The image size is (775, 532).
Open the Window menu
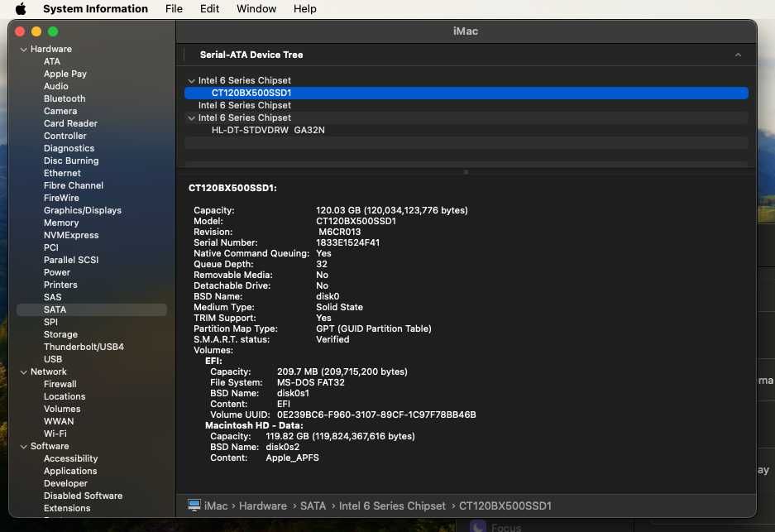coord(256,9)
